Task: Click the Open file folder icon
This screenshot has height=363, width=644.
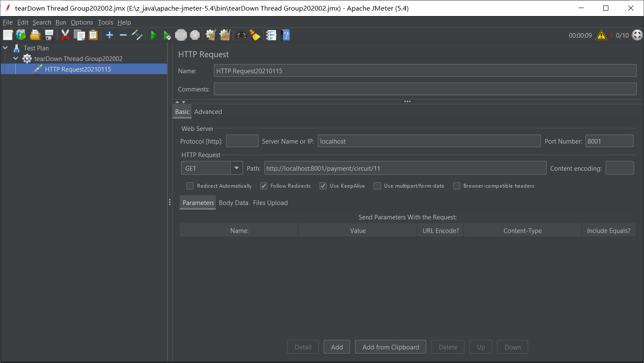Action: tap(35, 35)
